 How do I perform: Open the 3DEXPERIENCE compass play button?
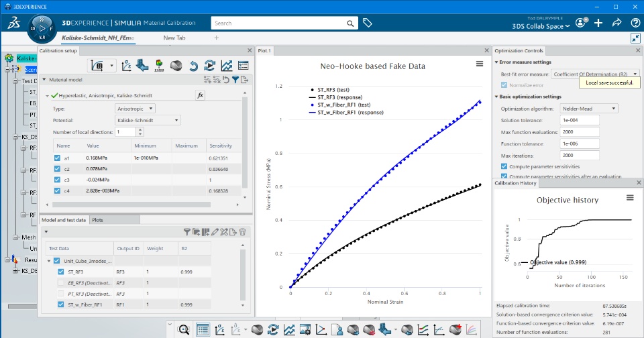coord(42,29)
